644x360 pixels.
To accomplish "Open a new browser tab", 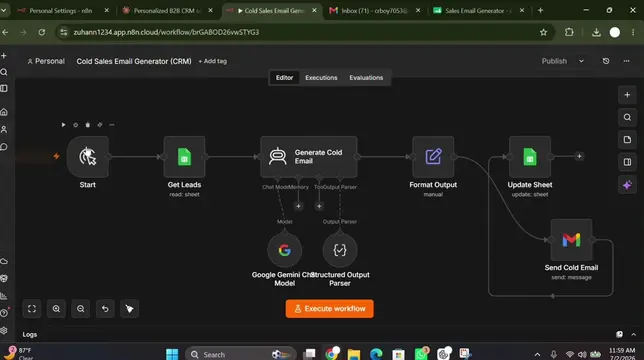I will [540, 10].
